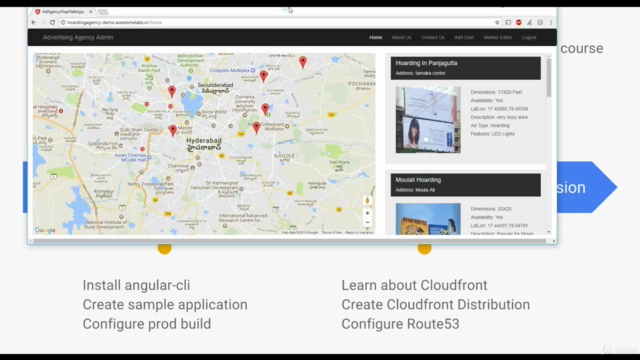The width and height of the screenshot is (640, 360).
Task: Select the red map pin west of Secunderabad
Action: (x=172, y=91)
